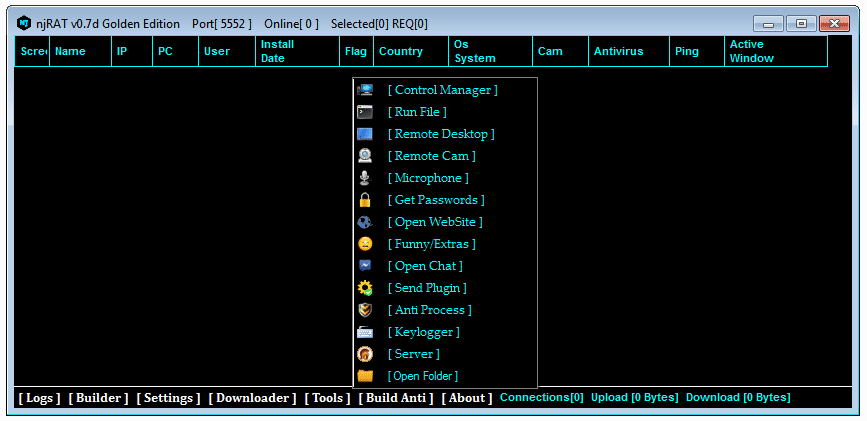This screenshot has width=867, height=421.
Task: Click the Download [0 Bytes] status text
Action: 738,397
